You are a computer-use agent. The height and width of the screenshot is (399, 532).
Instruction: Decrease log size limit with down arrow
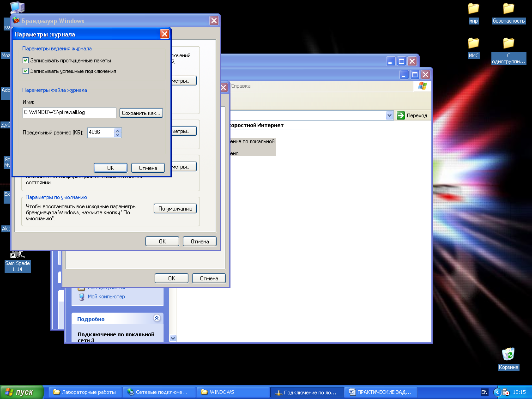[x=117, y=135]
